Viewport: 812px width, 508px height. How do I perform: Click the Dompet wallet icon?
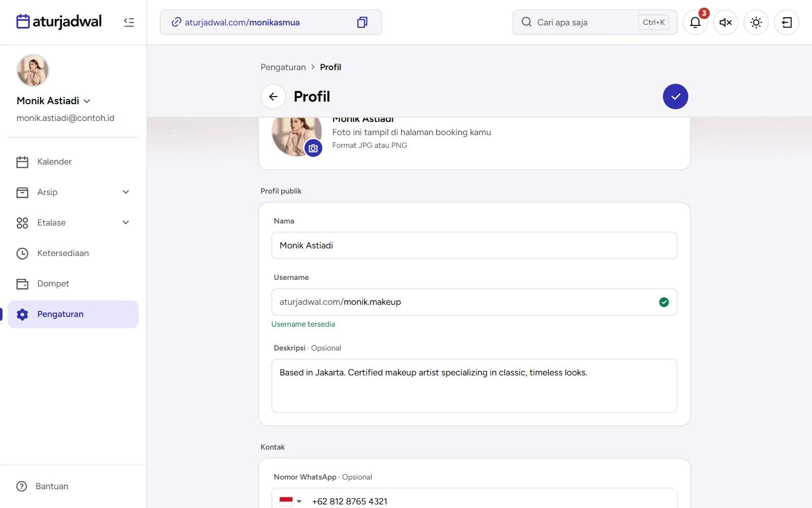click(22, 283)
